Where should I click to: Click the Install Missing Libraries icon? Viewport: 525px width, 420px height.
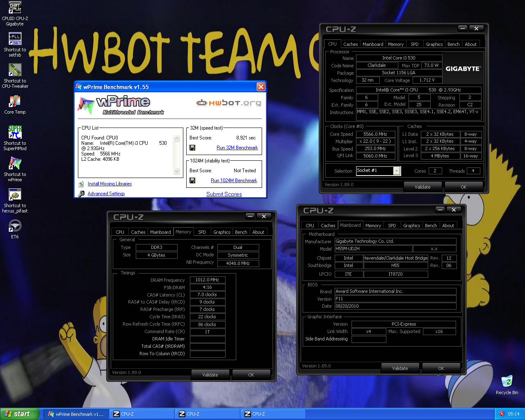81,184
